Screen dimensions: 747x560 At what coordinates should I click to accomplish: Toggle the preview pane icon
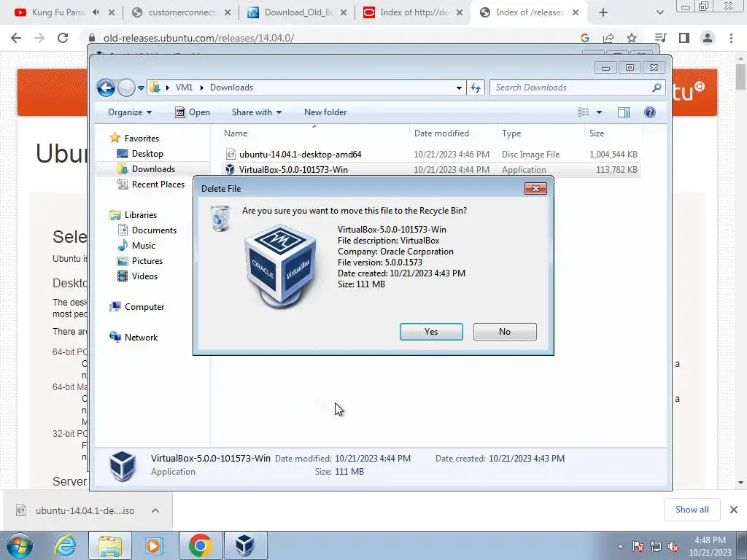[624, 112]
